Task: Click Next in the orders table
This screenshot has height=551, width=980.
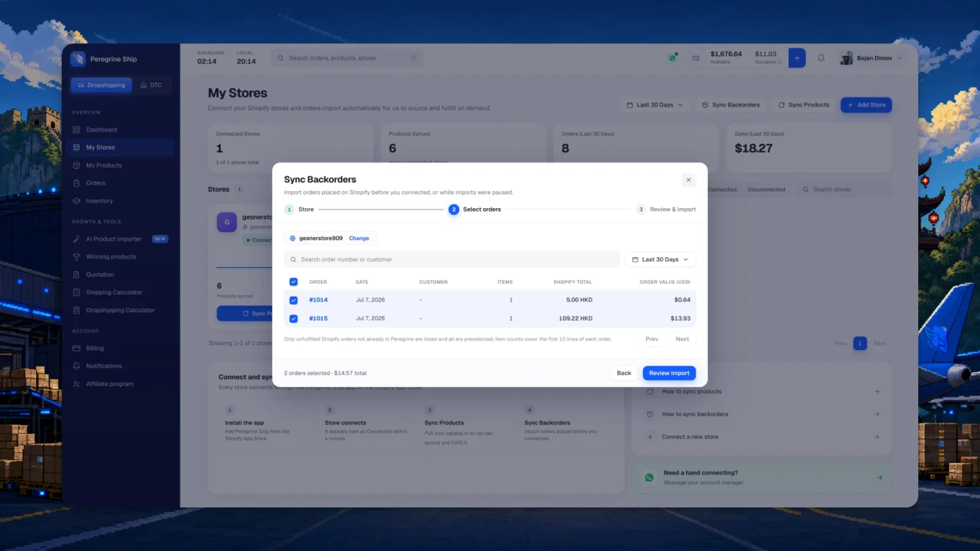Action: 682,339
